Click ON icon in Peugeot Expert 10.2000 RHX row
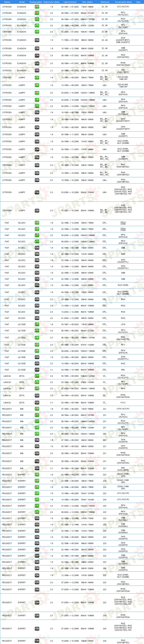Screen dimensions: 144x644 [37, 641]
